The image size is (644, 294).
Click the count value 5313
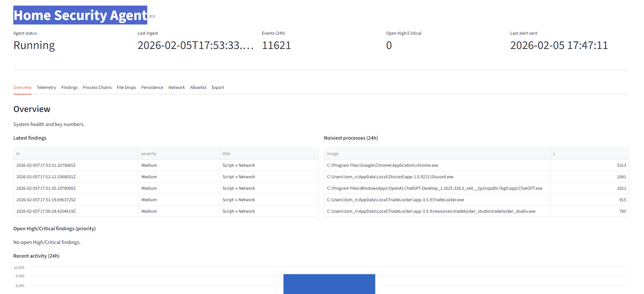click(x=590, y=165)
